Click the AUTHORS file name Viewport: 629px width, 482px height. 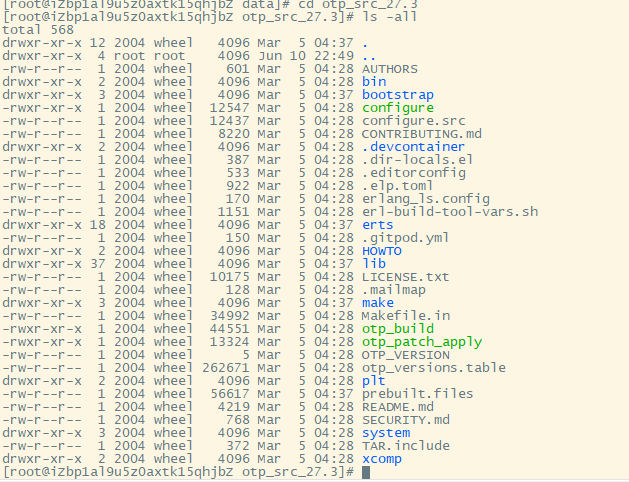(x=390, y=69)
